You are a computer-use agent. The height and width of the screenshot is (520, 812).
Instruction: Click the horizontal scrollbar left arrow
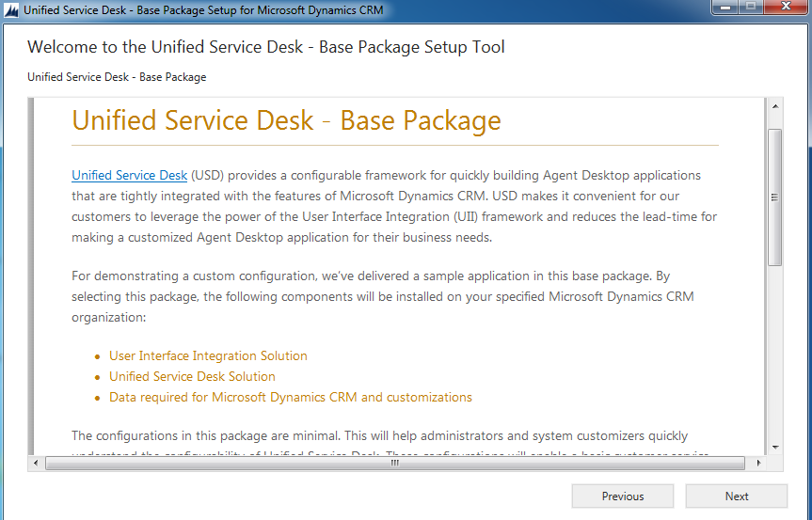tap(38, 463)
